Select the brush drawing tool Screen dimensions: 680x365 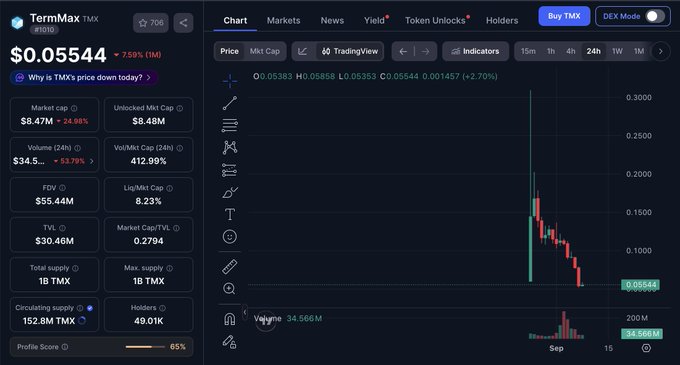(230, 192)
